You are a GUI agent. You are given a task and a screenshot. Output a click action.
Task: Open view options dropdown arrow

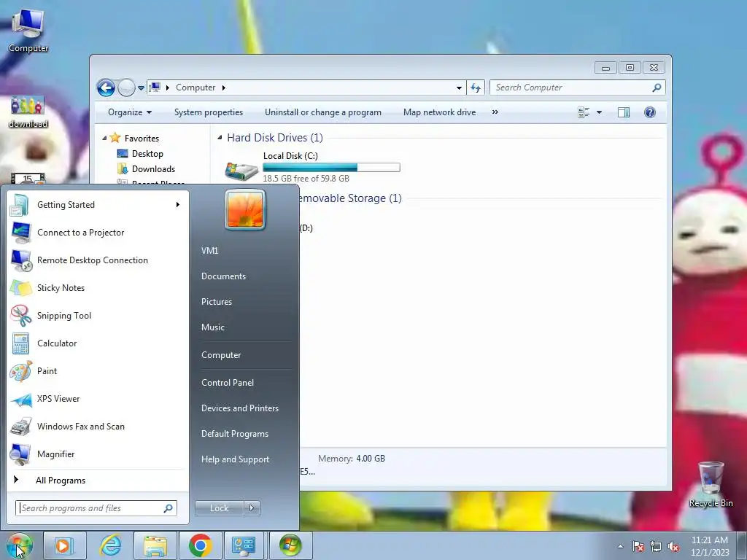coord(600,112)
